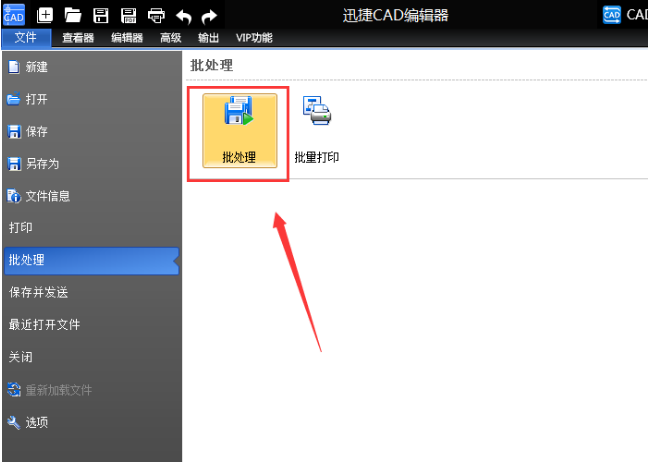649x463 pixels.
Task: Click the CAD converter icon at top right
Action: click(x=612, y=15)
